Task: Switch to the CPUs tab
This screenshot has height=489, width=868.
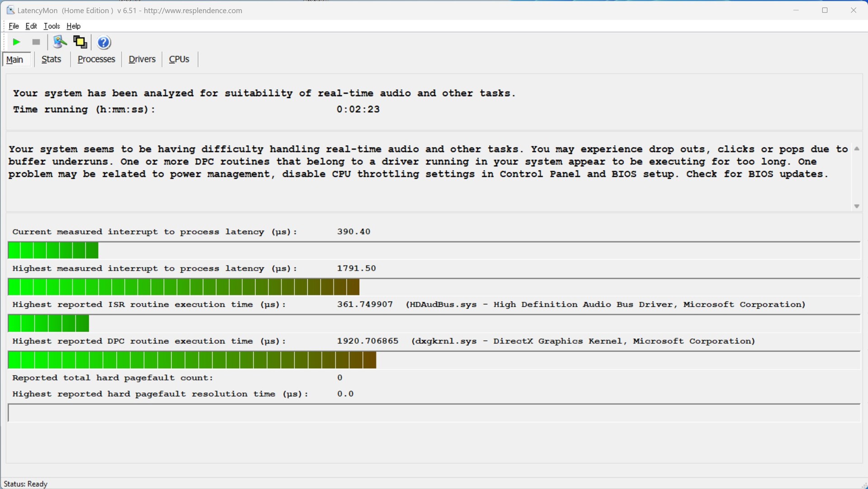Action: pos(179,59)
